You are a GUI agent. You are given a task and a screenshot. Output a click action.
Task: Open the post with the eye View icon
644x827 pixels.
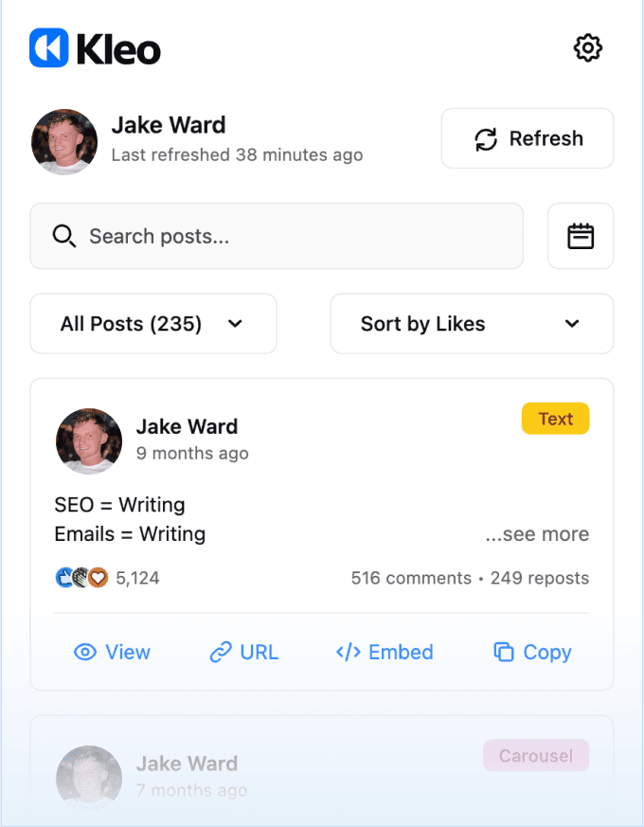tap(86, 652)
